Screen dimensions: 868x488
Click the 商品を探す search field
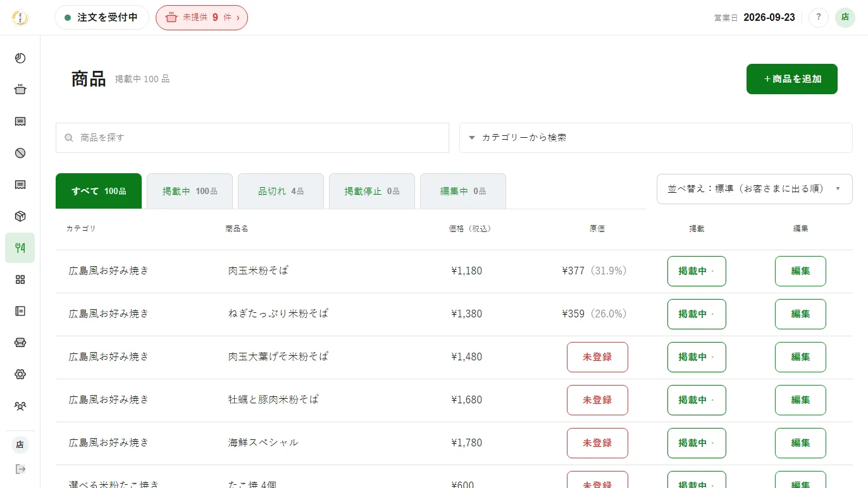point(252,138)
